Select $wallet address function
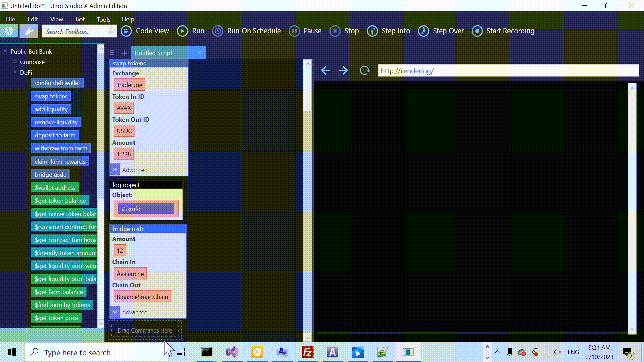Screen dimensions: 644x362 (55, 188)
